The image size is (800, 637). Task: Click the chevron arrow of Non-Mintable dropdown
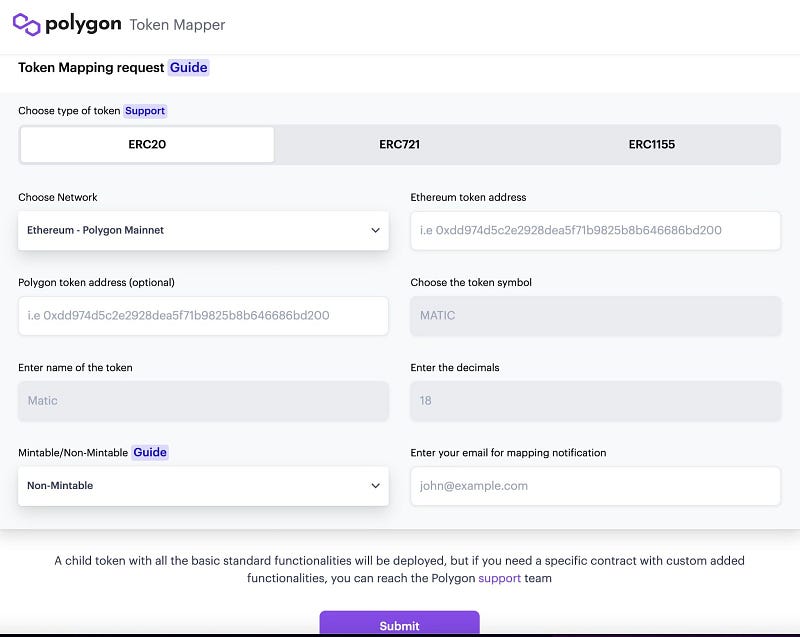[x=376, y=486]
